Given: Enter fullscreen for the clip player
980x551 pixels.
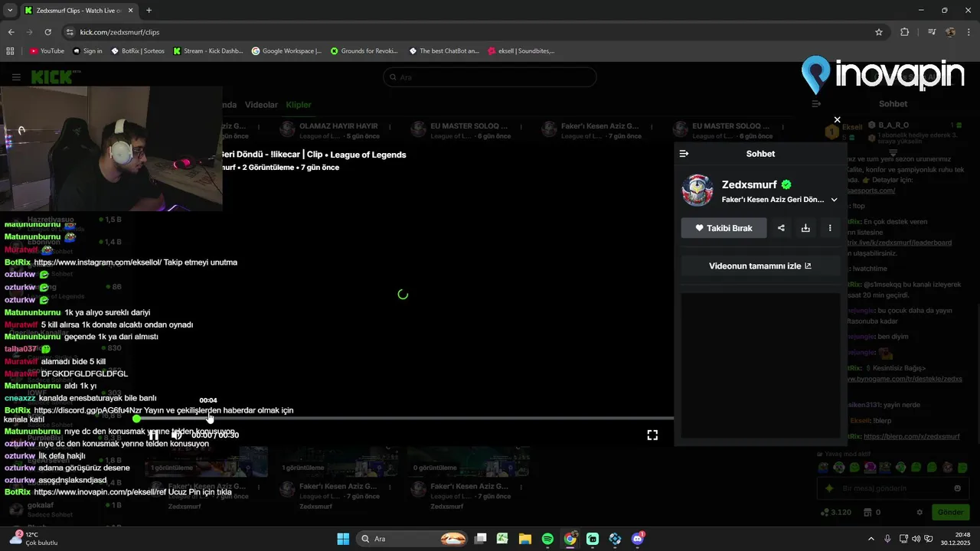Looking at the screenshot, I should (652, 435).
